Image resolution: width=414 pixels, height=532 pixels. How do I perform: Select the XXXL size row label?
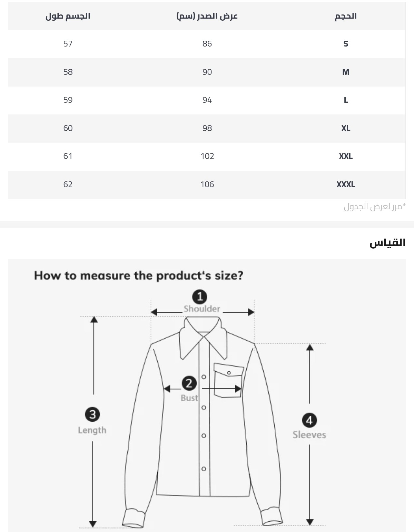coord(346,184)
